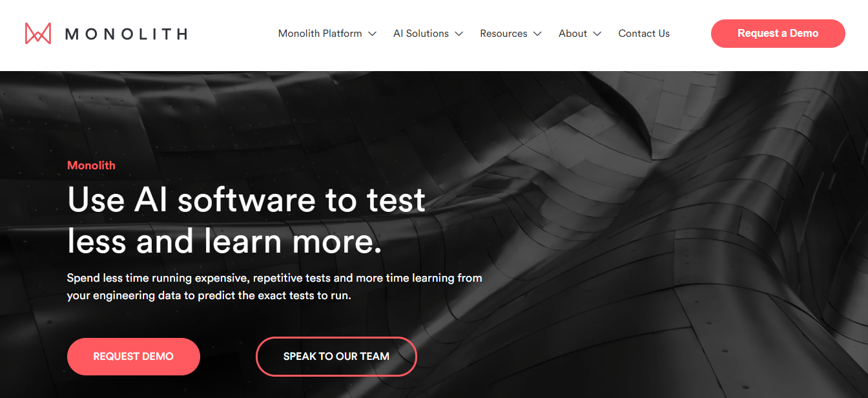Click the text 'less and learn more.'
Screen dimensions: 868x398
(225, 241)
